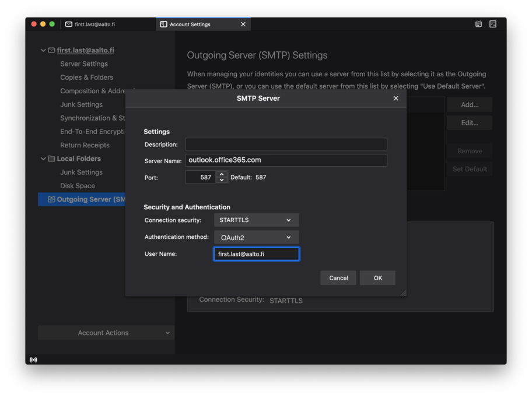Viewport: 532px width, 398px height.
Task: Decrease the port number with down arrow
Action: [221, 180]
